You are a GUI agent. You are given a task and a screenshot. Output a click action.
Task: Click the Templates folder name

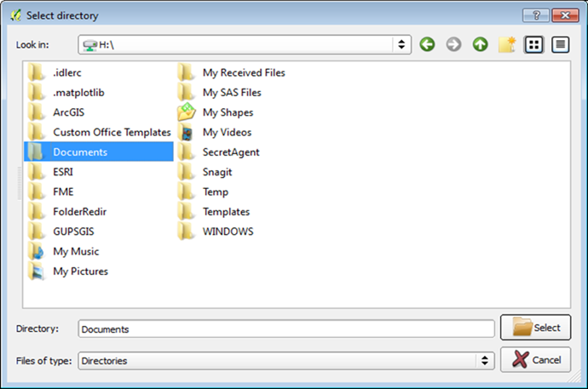pyautogui.click(x=226, y=212)
